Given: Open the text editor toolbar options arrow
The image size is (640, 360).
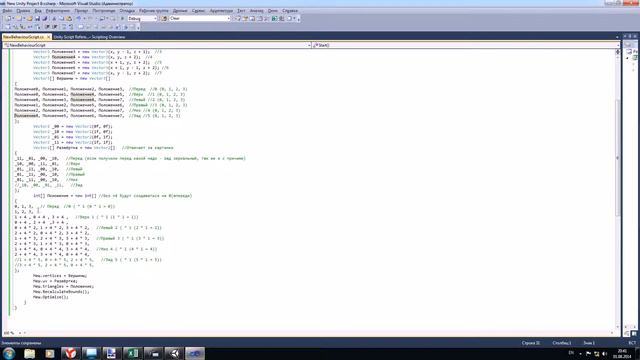Looking at the screenshot, I should click(x=138, y=27).
